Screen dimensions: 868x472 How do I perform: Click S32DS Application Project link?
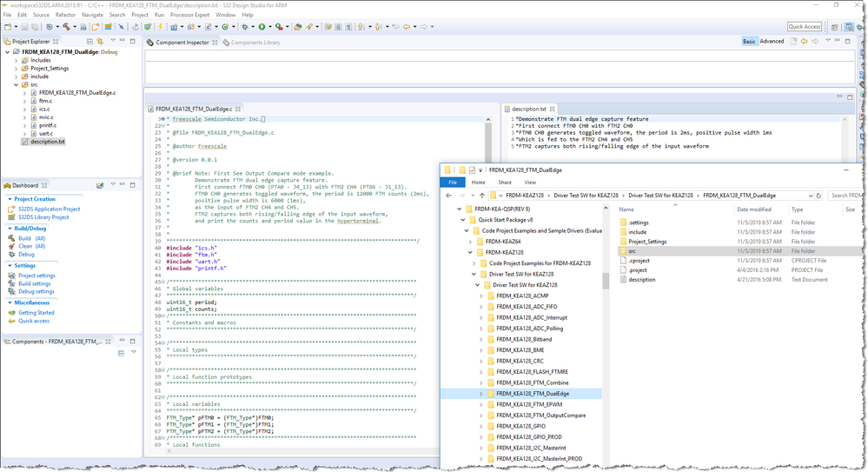click(x=49, y=209)
